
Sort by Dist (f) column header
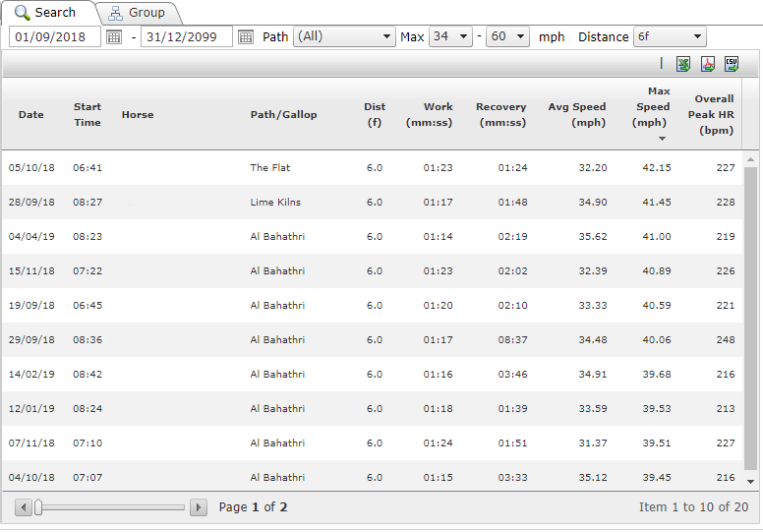pos(375,115)
